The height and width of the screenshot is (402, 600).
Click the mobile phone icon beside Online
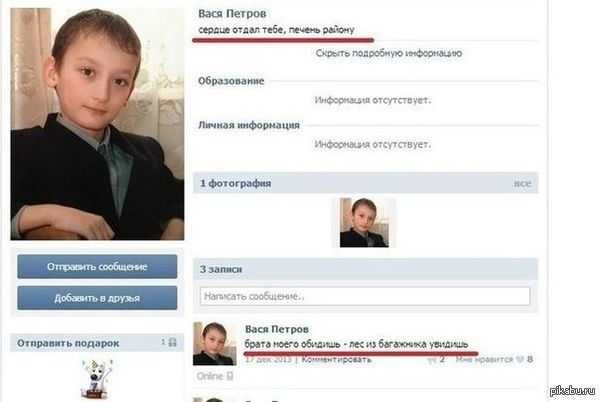point(230,376)
